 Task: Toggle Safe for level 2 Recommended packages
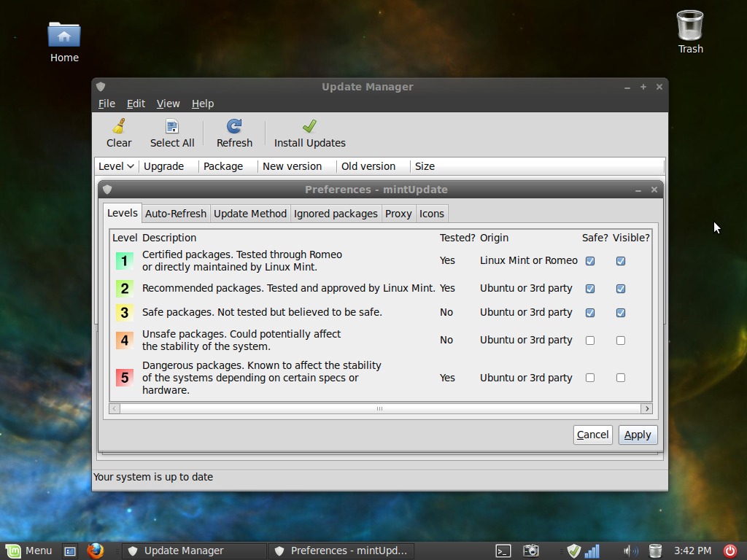(x=589, y=289)
